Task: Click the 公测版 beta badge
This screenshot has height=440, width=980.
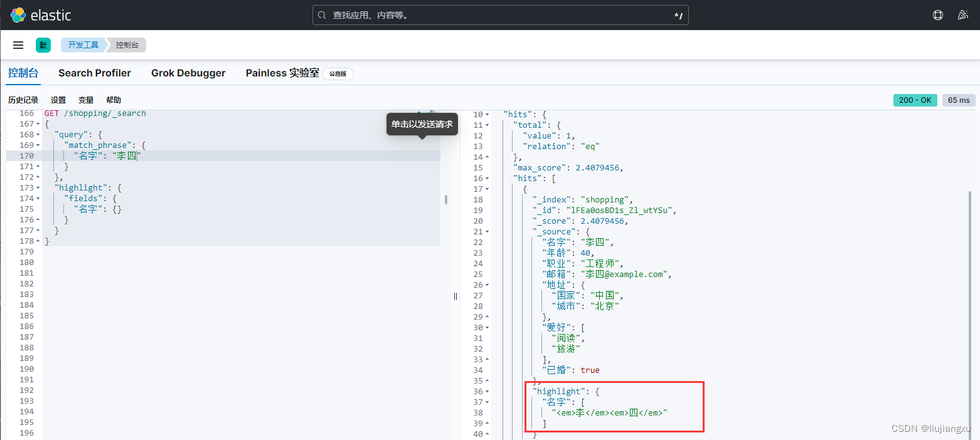Action: [x=338, y=74]
